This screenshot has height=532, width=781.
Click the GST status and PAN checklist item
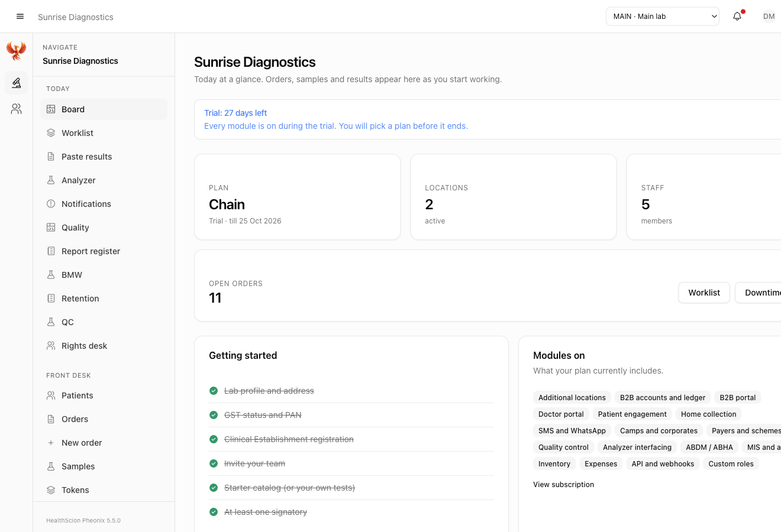tap(351, 415)
